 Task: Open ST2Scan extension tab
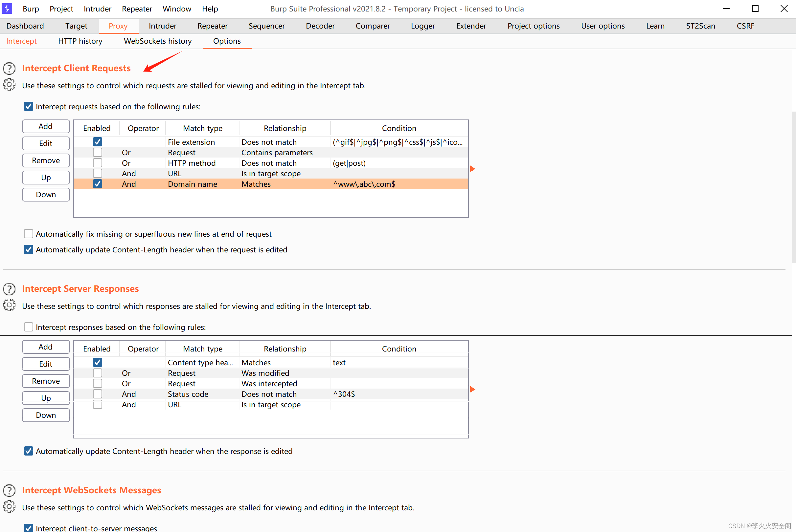(x=700, y=26)
